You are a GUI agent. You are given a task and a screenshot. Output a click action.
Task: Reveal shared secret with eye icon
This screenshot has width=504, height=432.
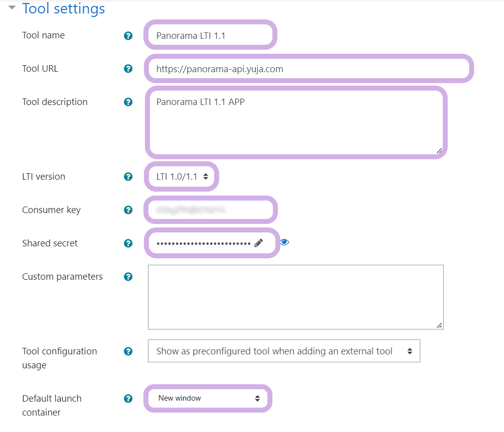[x=284, y=242]
